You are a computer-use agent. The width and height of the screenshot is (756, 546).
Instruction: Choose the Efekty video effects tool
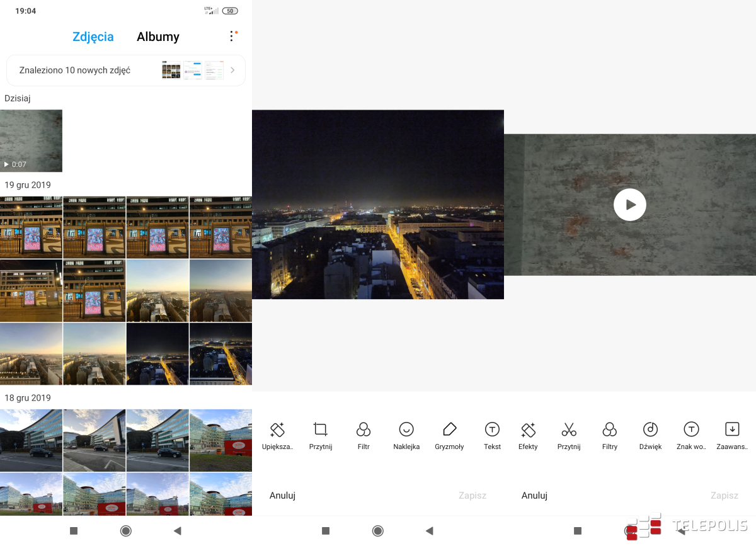tap(528, 436)
